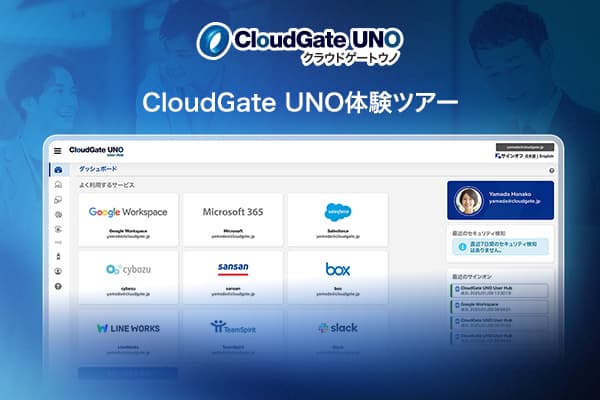
Task: Launch the sansan service tile
Action: (x=233, y=278)
